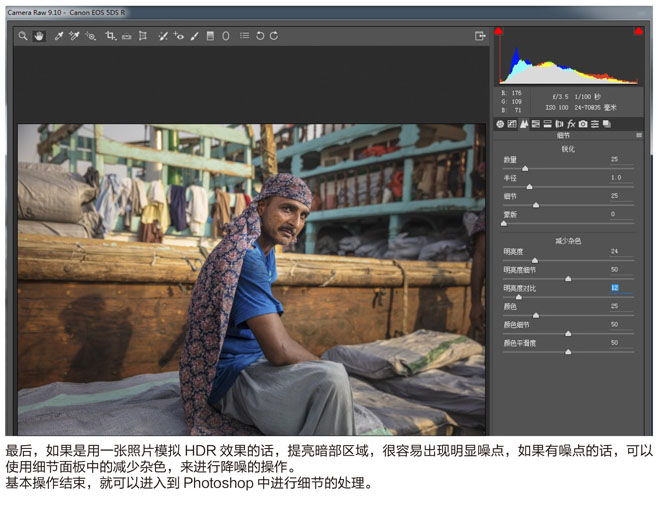Select the White Balance eyedropper tool
This screenshot has height=505, width=658.
tap(59, 36)
